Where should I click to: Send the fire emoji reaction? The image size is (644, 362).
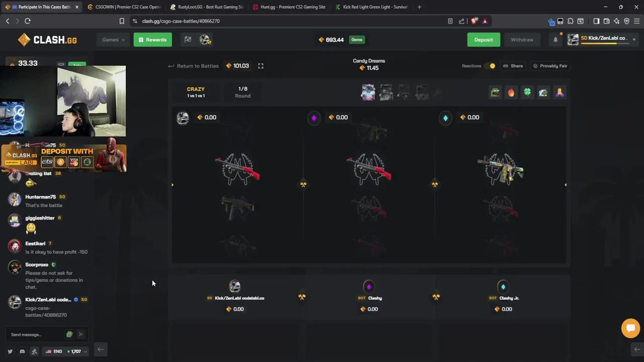[x=511, y=93]
